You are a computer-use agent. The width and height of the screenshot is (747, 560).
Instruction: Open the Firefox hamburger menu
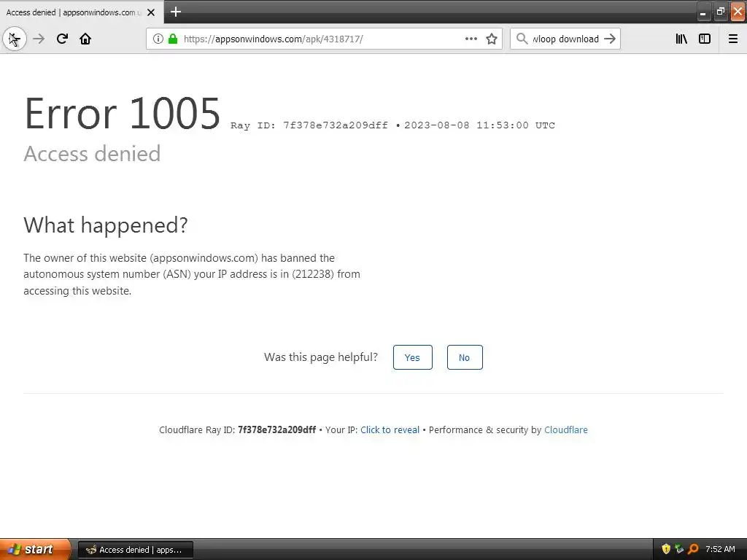coord(732,39)
